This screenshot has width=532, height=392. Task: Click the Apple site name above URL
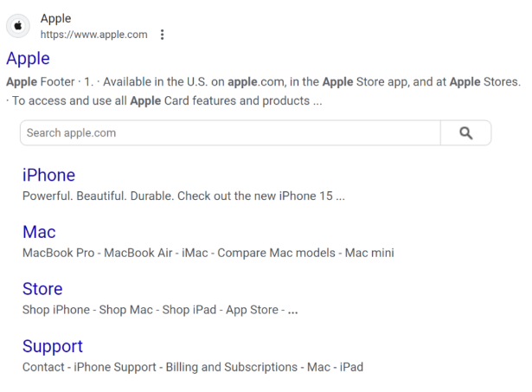pos(56,18)
